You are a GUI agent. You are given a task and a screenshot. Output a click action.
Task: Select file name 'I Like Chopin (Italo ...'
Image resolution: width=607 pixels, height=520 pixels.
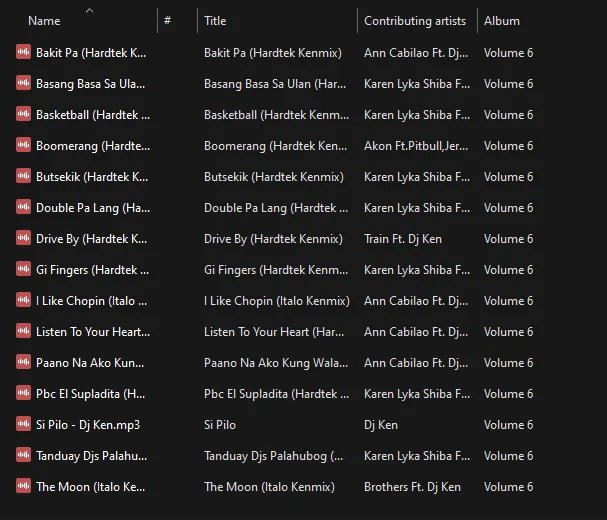point(91,300)
